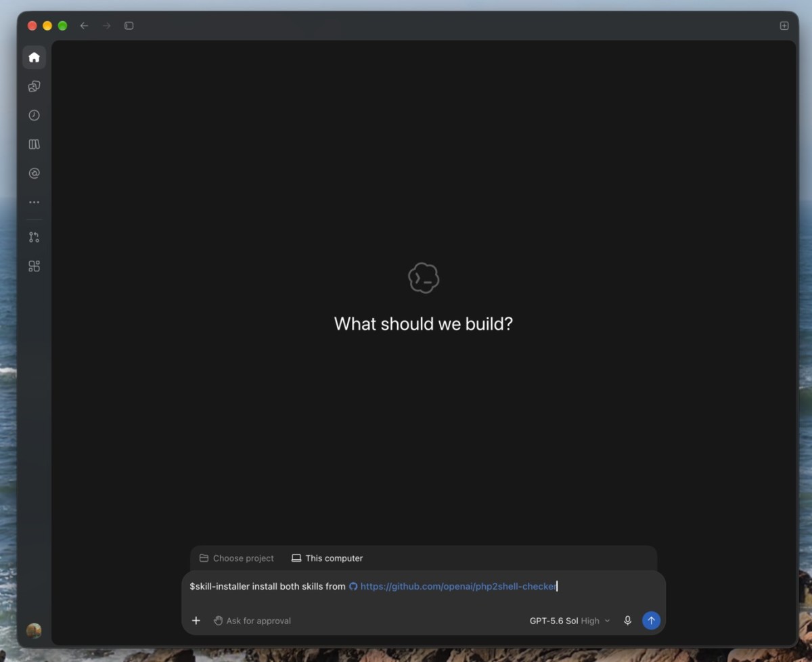
Task: Click the green fullscreen window button
Action: point(62,26)
